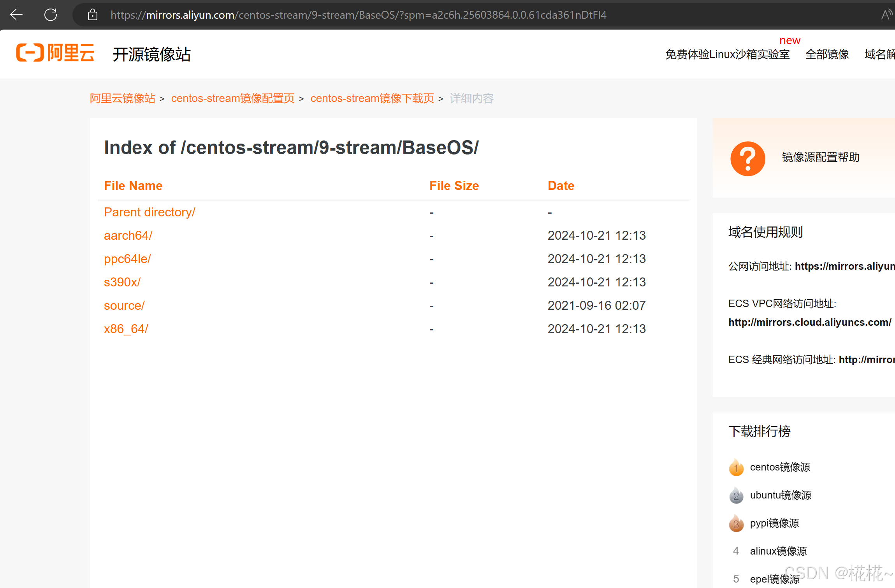Click the URL address bar
895x588 pixels.
[x=358, y=15]
